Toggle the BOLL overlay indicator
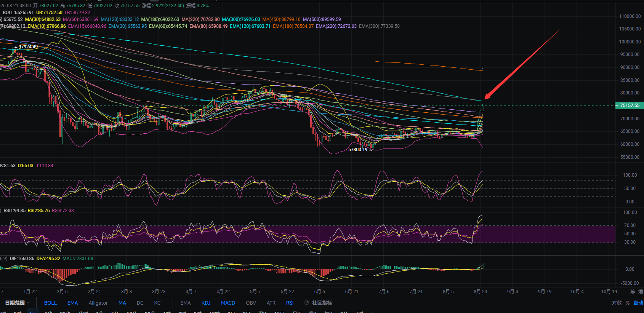Image resolution: width=644 pixels, height=313 pixels. 50,303
